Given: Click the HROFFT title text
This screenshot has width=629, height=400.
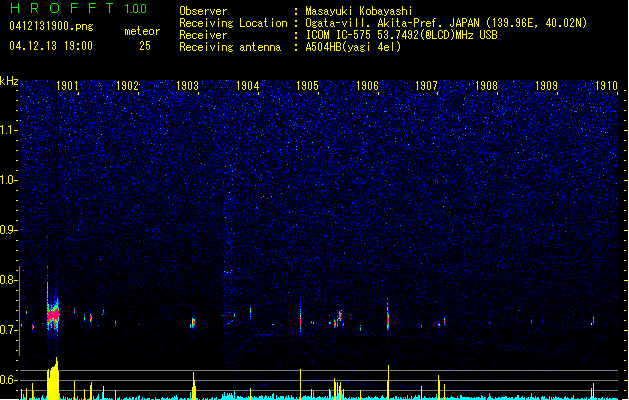Looking at the screenshot, I should tap(62, 8).
